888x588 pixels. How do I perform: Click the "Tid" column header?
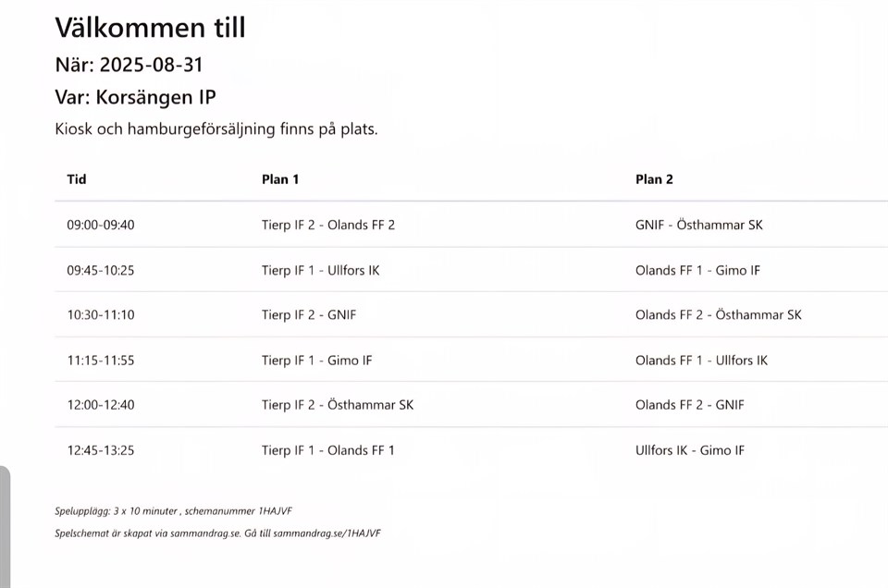pyautogui.click(x=77, y=179)
